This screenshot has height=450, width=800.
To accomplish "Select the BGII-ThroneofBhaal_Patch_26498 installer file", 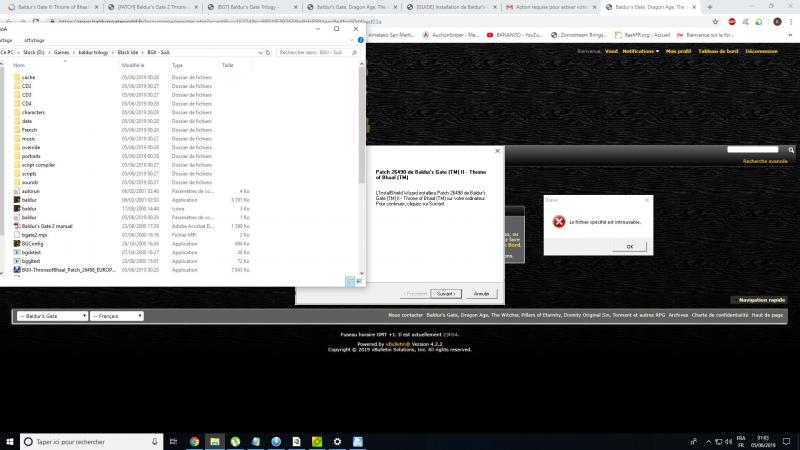I will click(69, 270).
